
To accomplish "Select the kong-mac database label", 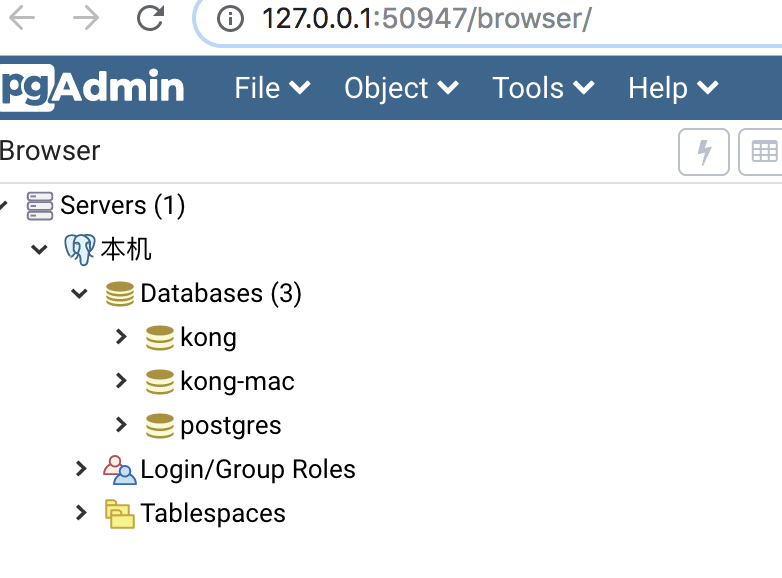I will (237, 382).
